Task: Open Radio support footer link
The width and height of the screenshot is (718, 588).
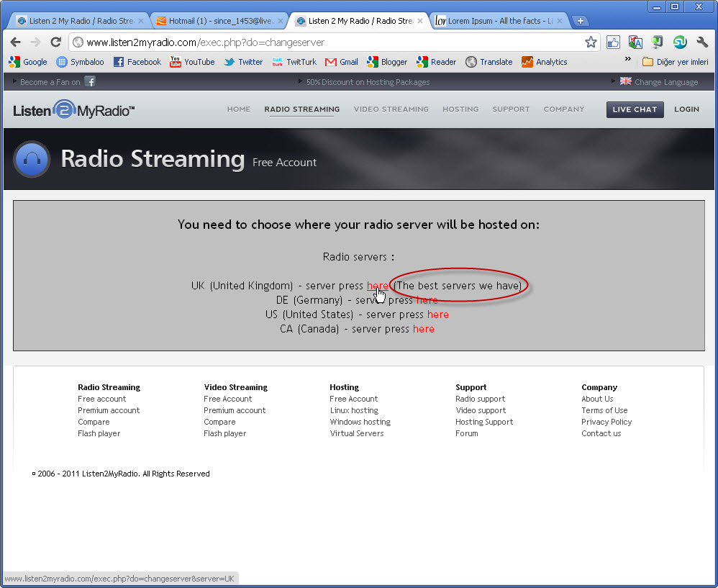Action: point(481,399)
